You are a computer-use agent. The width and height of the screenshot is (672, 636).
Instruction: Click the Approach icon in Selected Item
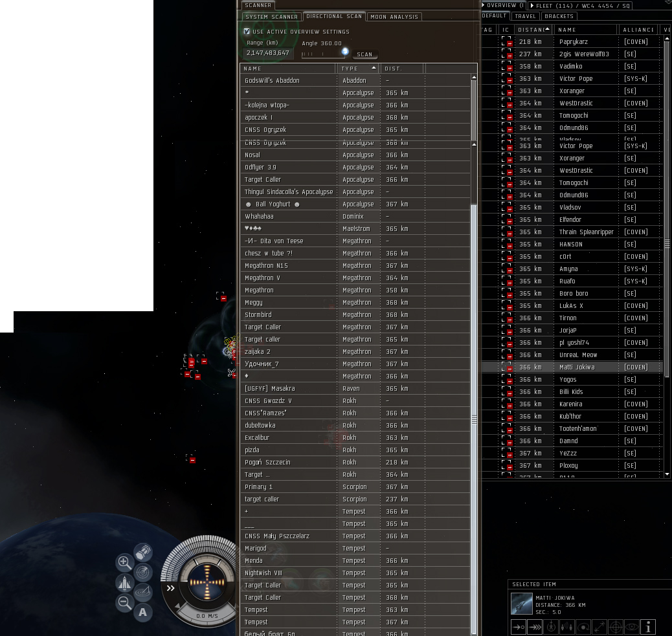pyautogui.click(x=519, y=627)
